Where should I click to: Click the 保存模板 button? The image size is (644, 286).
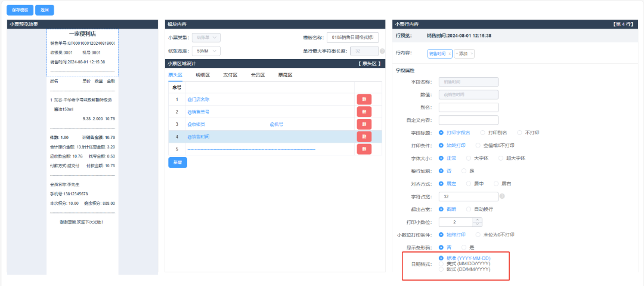tap(20, 10)
